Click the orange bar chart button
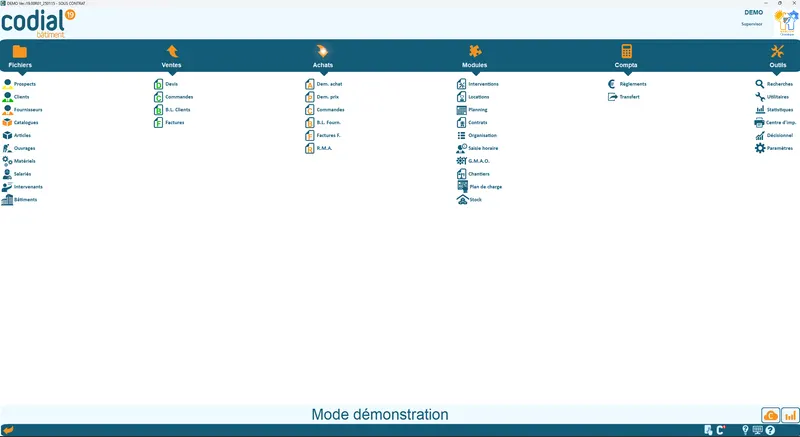This screenshot has width=800, height=437. [x=790, y=416]
